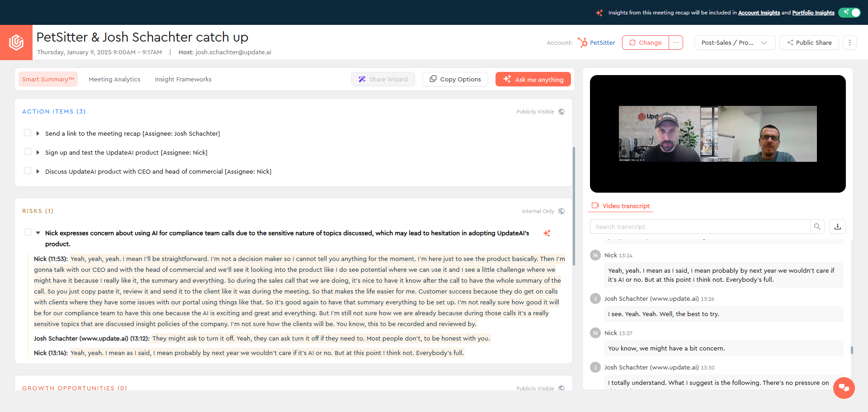Click the host email josh.schachter@update.ai

click(x=233, y=52)
